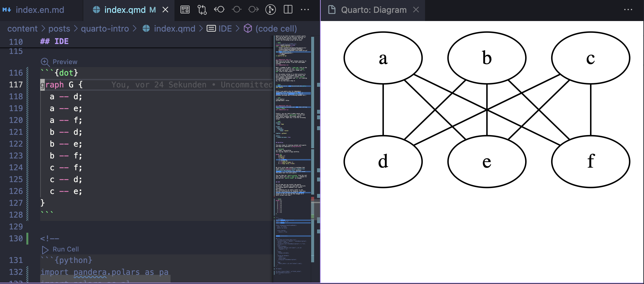Click the Preview code lens link
644x284 pixels.
point(65,62)
